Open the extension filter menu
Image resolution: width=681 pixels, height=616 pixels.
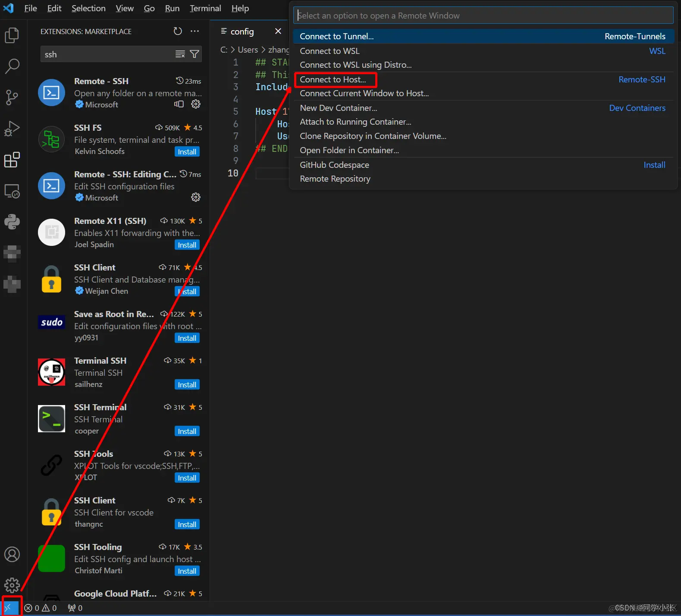coord(195,54)
